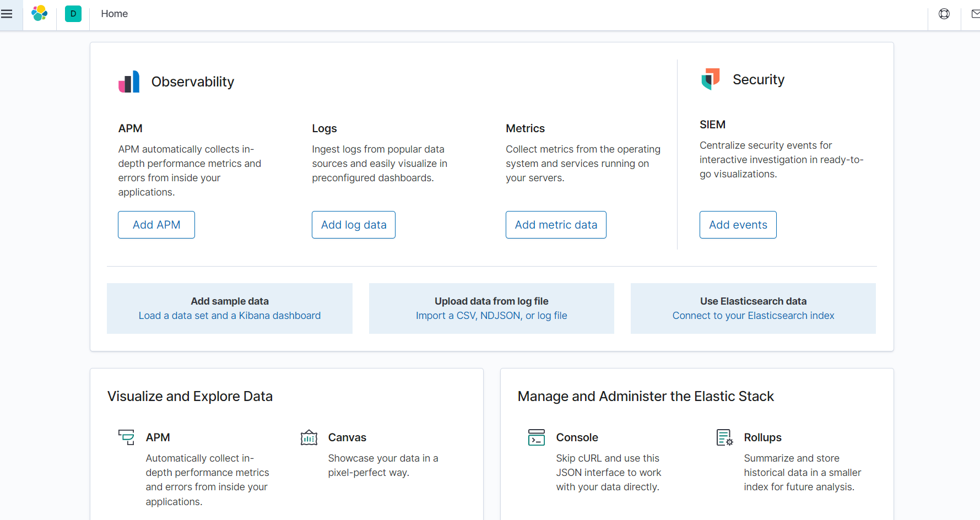Click the Canvas icon
This screenshot has height=520, width=980.
point(309,437)
